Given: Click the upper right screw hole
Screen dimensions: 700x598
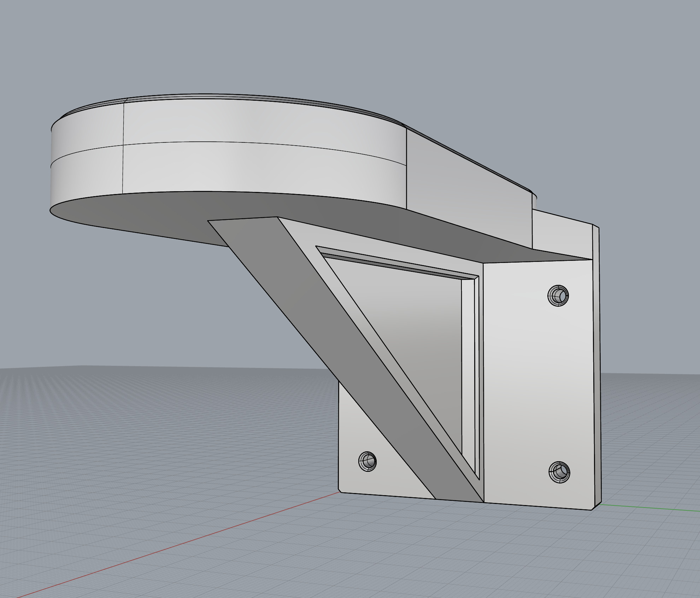Looking at the screenshot, I should [558, 295].
